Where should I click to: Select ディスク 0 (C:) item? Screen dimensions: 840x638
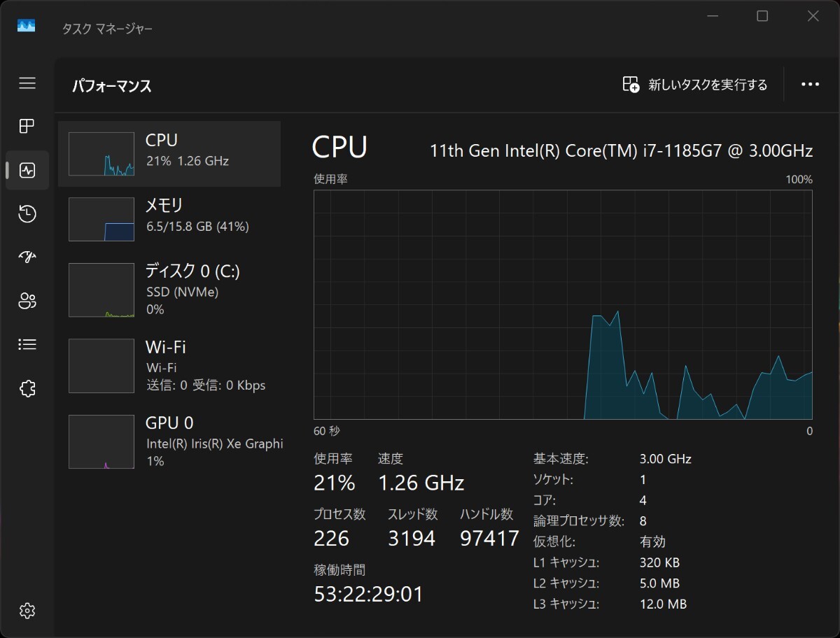(169, 290)
